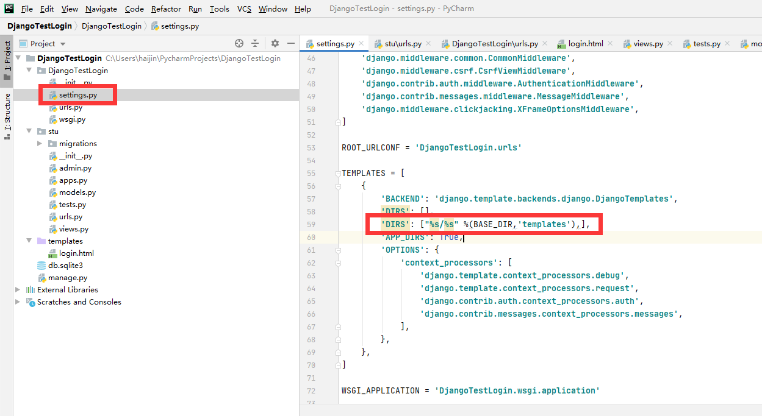Click line number 57 in the gutter

311,199
